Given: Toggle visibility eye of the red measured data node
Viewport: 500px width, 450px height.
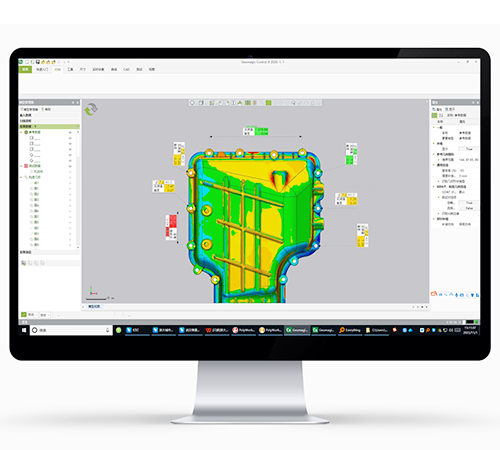Looking at the screenshot, I should pos(70,166).
